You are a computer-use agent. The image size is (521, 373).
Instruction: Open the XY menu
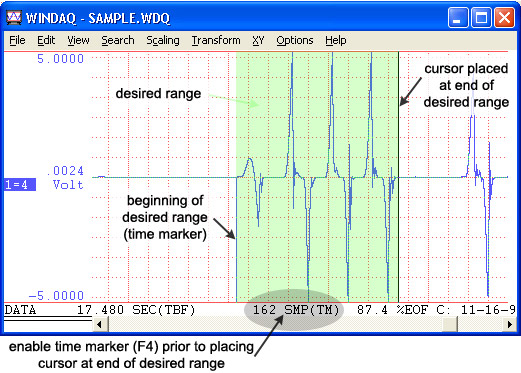[258, 40]
